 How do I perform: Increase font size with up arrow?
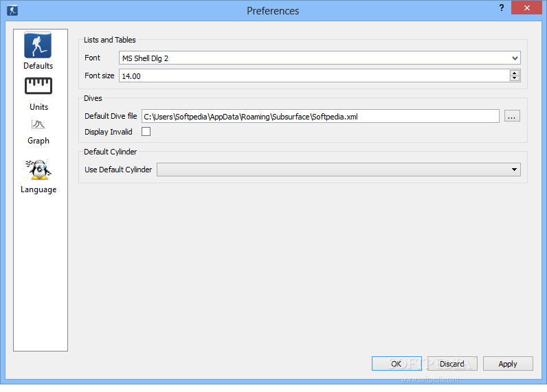tap(514, 73)
